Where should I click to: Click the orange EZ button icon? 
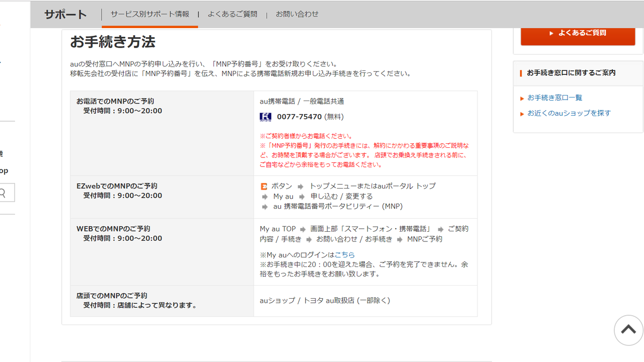[264, 186]
